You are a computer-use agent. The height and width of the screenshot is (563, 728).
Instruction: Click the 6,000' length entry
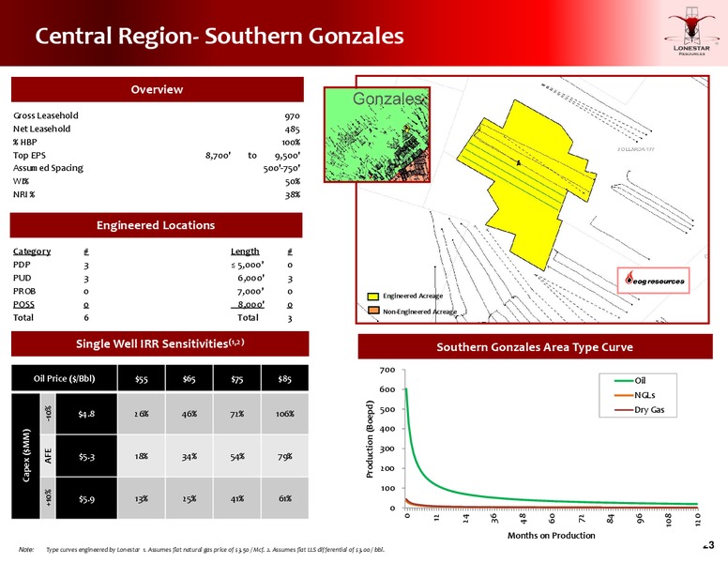(x=250, y=278)
